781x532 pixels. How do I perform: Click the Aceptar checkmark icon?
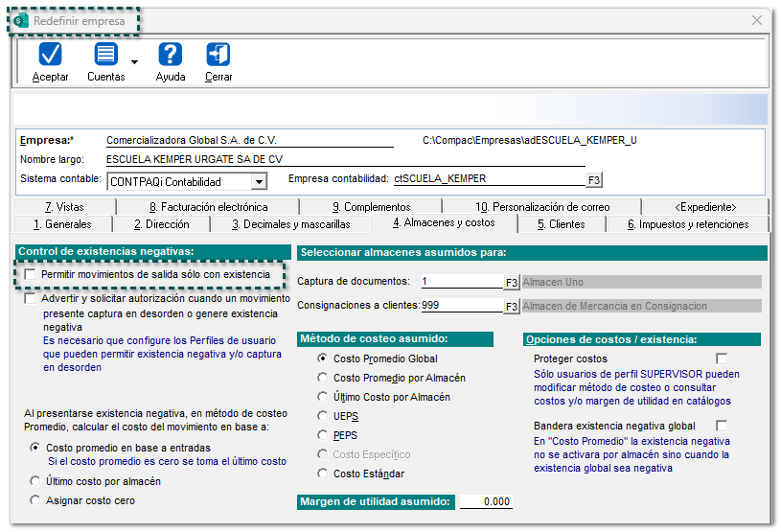50,56
